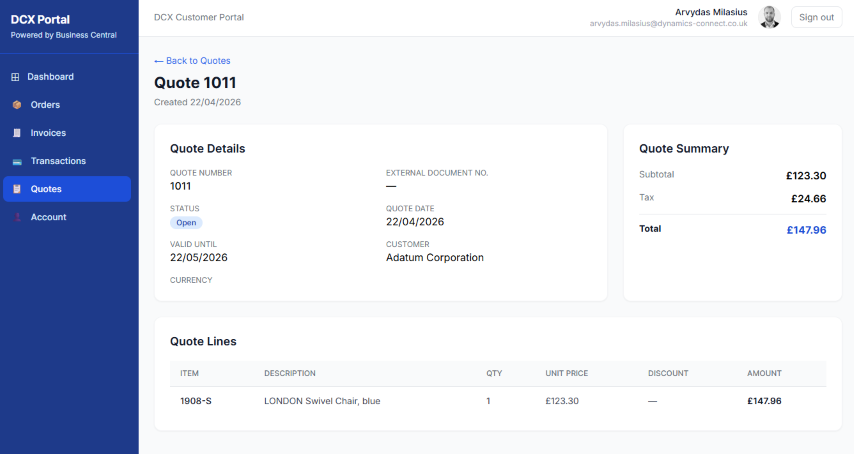Open the user profile avatar photo
854x454 pixels.
[769, 17]
